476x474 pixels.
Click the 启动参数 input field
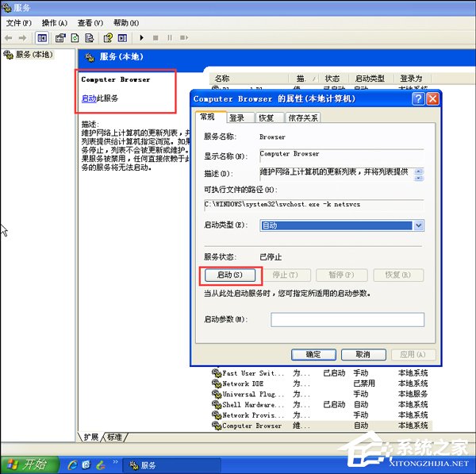347,320
